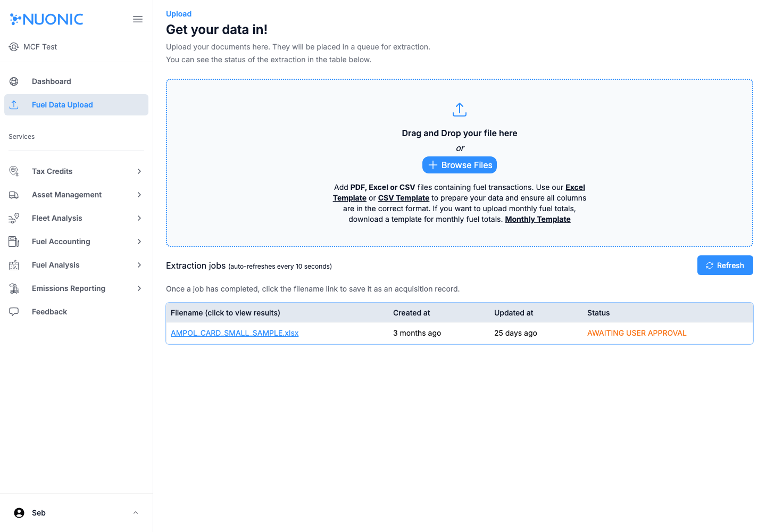The height and width of the screenshot is (532, 766).
Task: Click the Tax Credits icon
Action: pos(13,171)
